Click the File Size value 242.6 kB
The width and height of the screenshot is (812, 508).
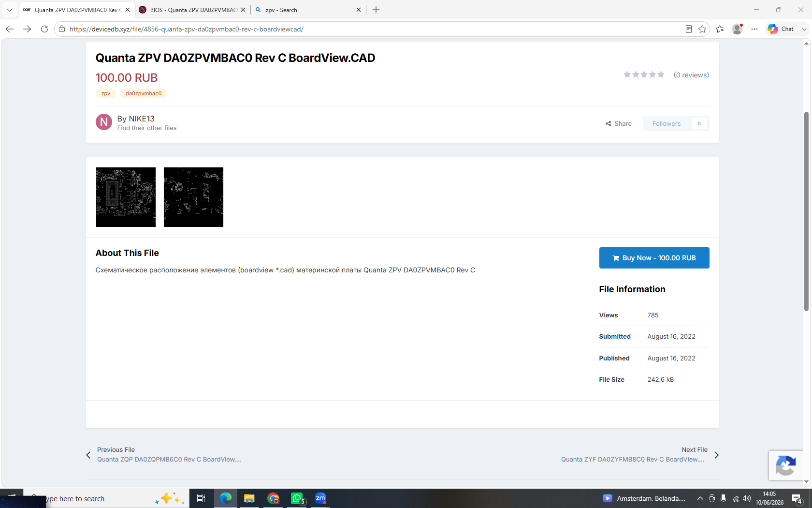[661, 380]
